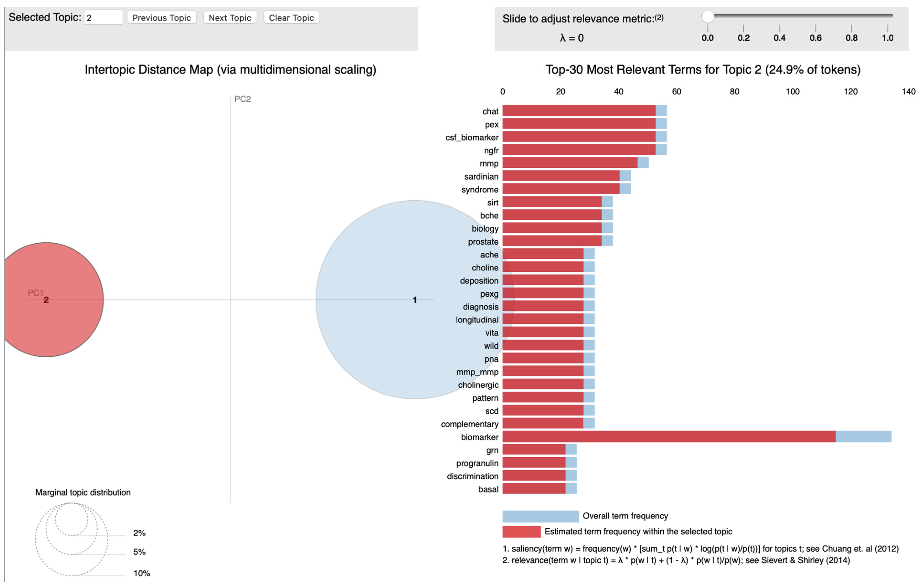The image size is (921, 588).
Task: Click the 'basal' term bar
Action: coord(540,489)
